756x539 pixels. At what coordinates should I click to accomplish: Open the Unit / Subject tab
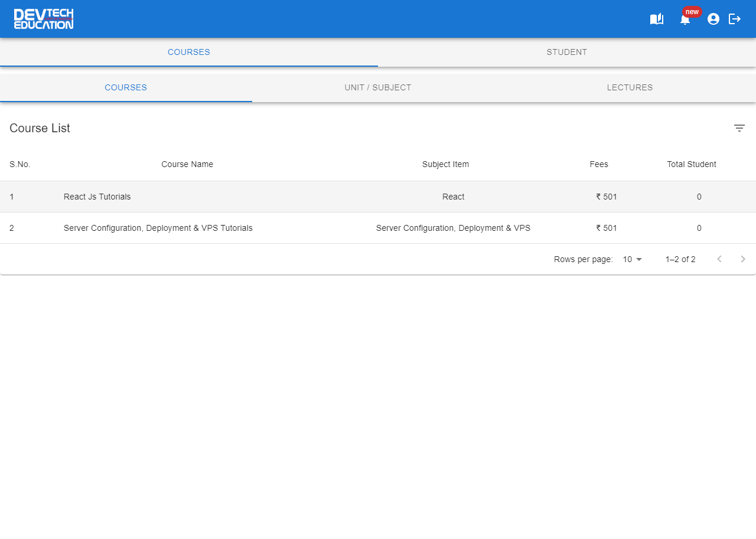point(378,87)
